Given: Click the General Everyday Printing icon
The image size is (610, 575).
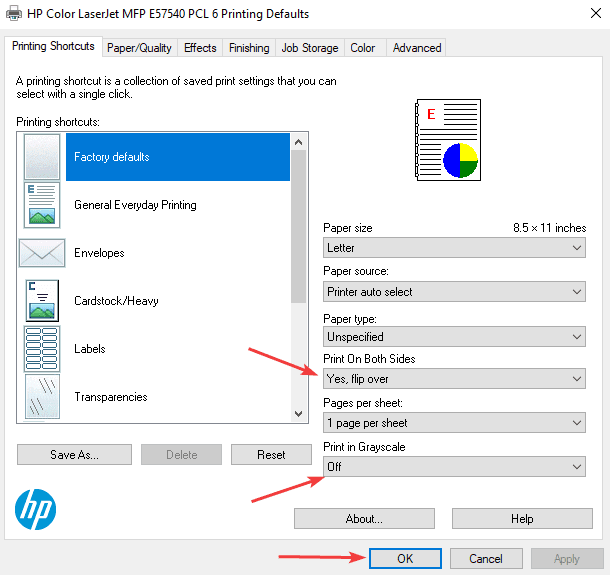Looking at the screenshot, I should pyautogui.click(x=42, y=205).
